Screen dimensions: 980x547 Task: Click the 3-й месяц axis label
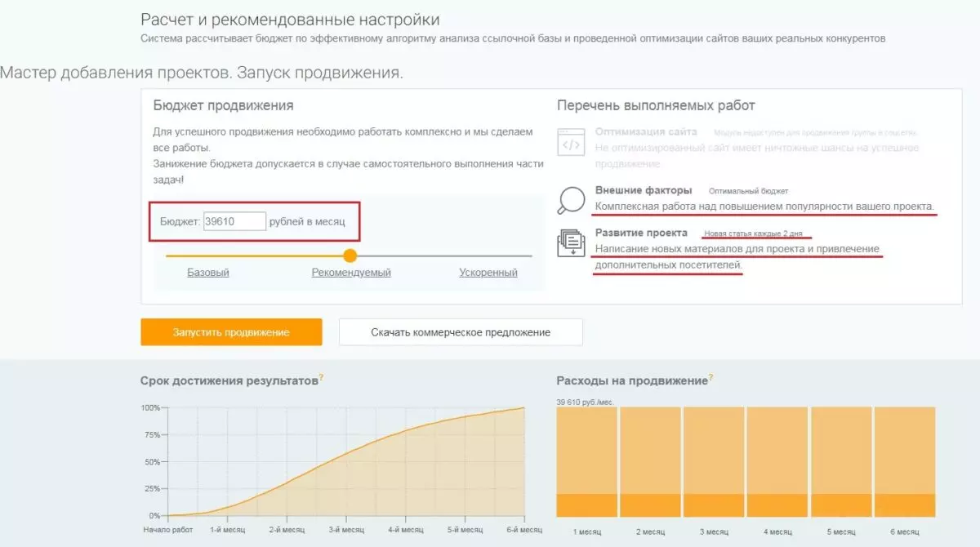pyautogui.click(x=345, y=530)
